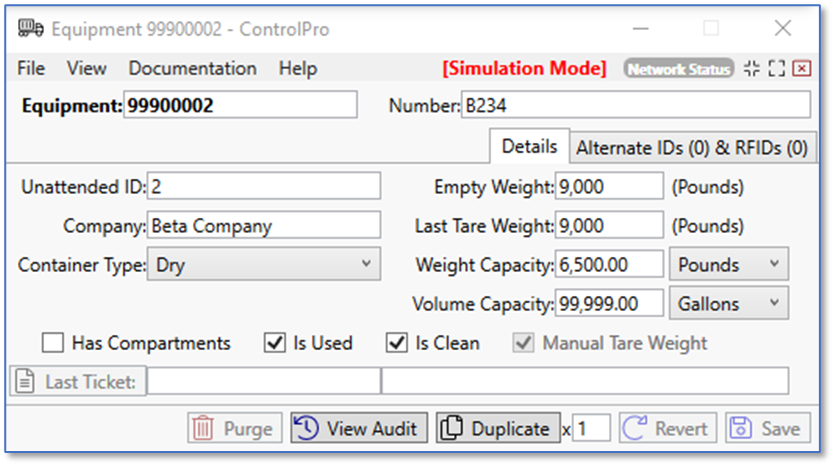Click the Last Ticket document button

tap(78, 381)
